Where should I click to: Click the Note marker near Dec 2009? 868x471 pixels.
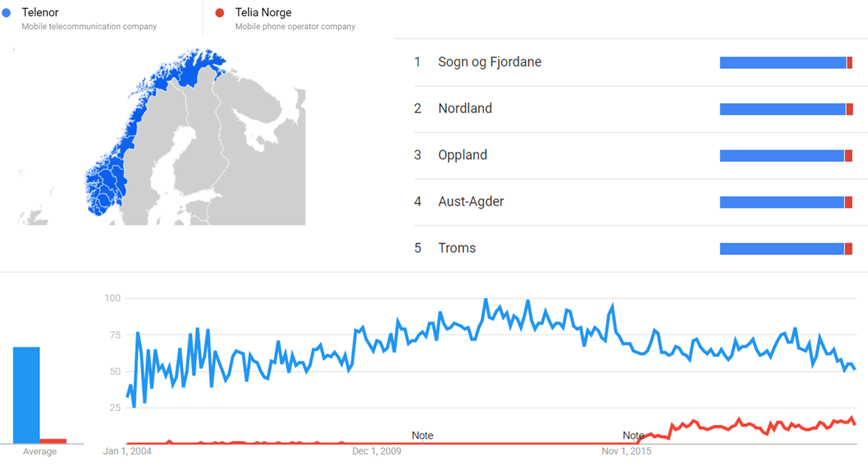(423, 436)
